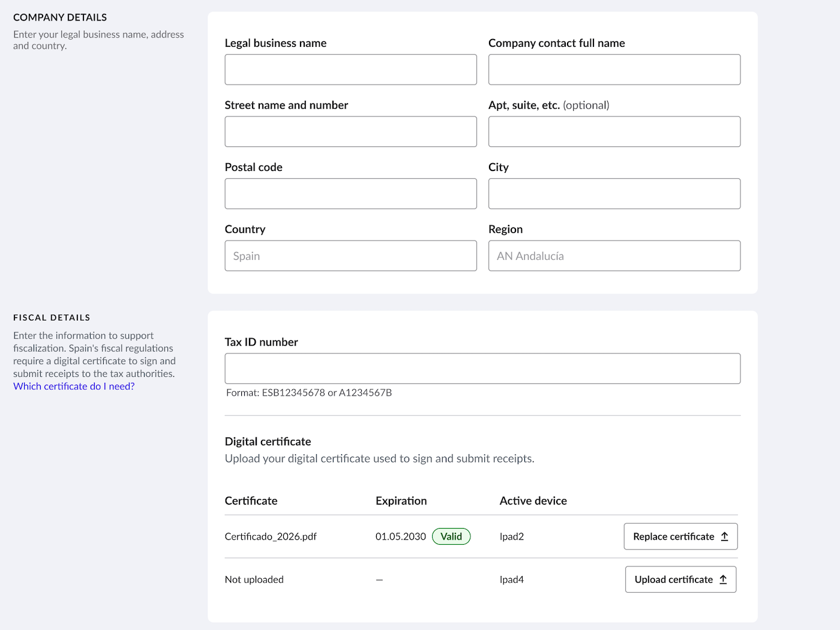Viewport: 840px width, 630px height.
Task: Open the Region field showing AN Andalucía
Action: pos(614,256)
